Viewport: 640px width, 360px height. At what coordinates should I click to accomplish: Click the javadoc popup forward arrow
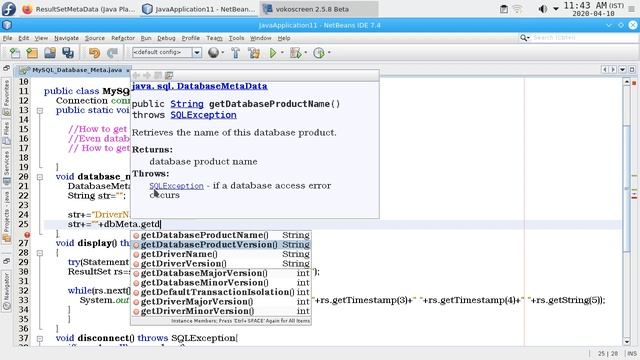147,76
